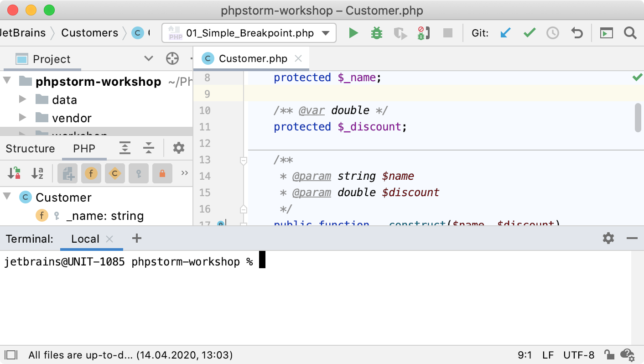The height and width of the screenshot is (364, 644).
Task: Click the LF line separator indicator
Action: coord(548,355)
